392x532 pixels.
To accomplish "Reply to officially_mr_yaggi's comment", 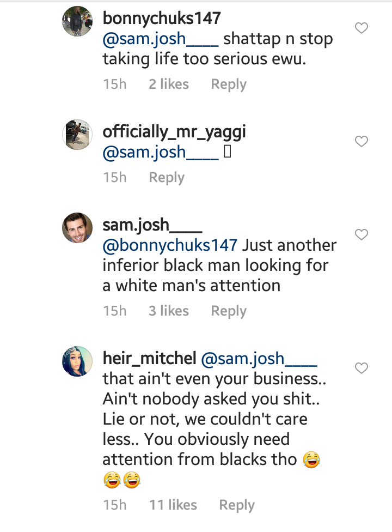I will point(167,178).
